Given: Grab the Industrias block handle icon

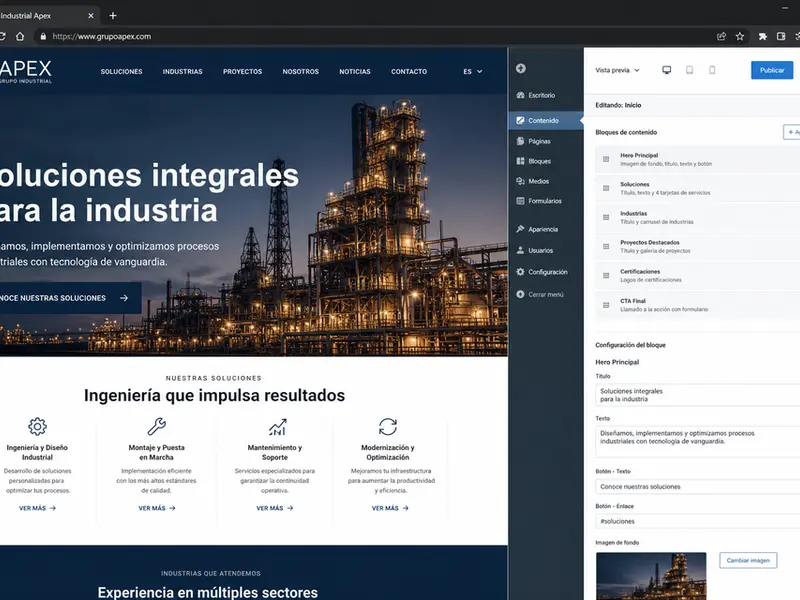Looking at the screenshot, I should (606, 217).
